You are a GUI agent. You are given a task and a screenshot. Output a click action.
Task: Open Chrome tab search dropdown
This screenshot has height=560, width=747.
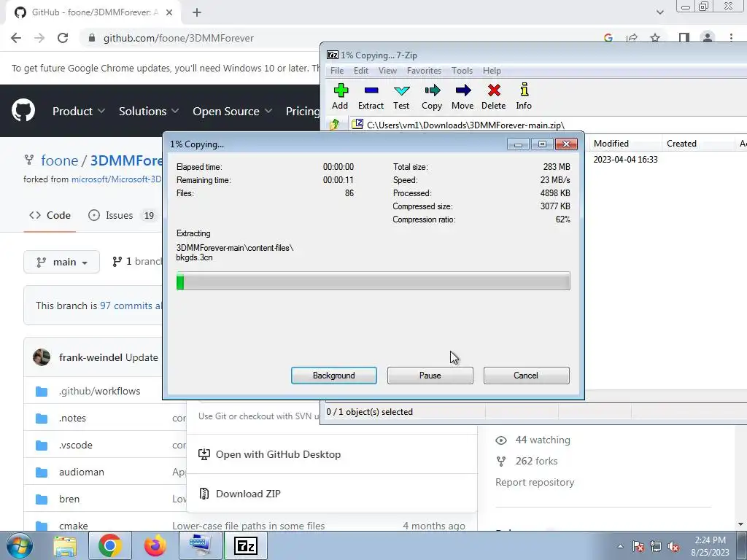coord(659,12)
